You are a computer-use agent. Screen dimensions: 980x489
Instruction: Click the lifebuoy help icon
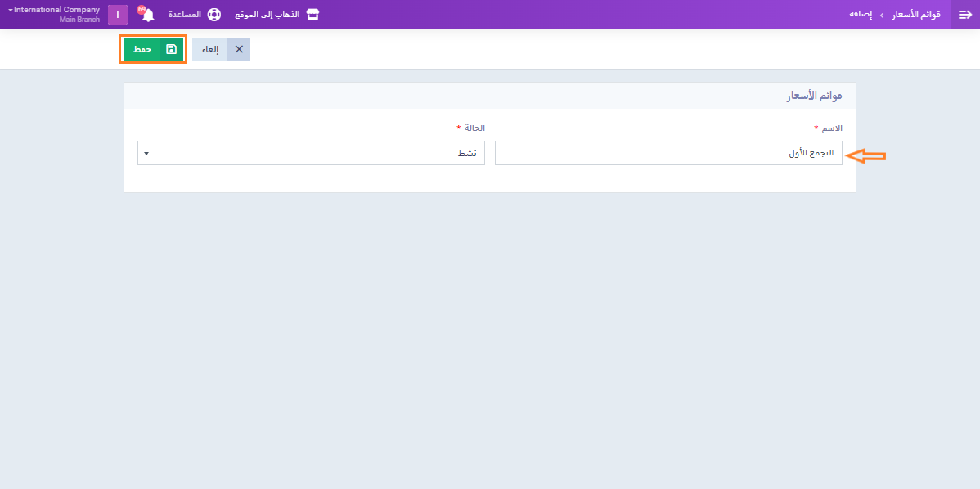point(214,15)
